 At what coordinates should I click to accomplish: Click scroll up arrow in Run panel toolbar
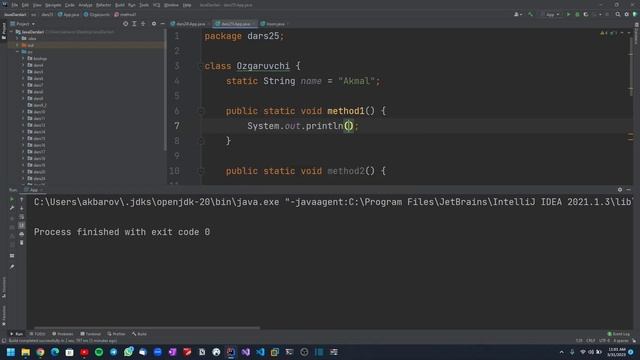(x=22, y=199)
